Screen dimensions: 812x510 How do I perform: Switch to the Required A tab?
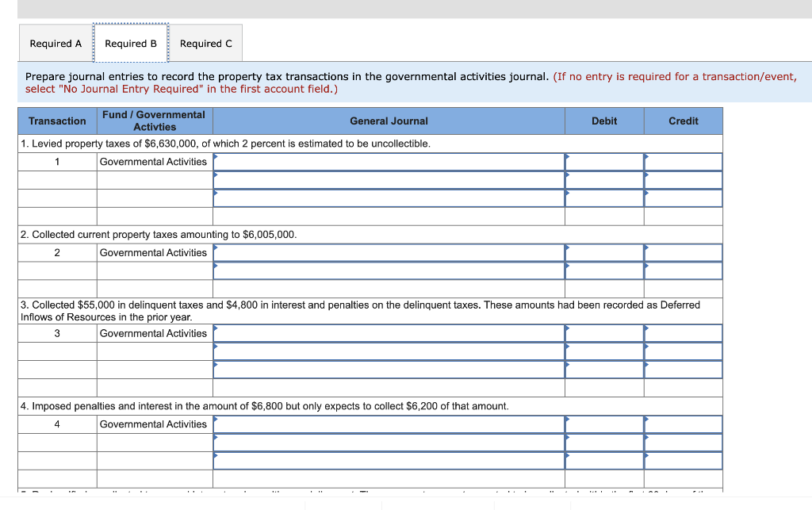56,44
